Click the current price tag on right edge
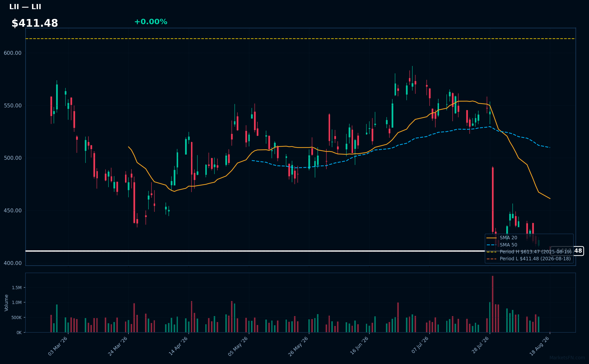This screenshot has width=589, height=364. 567,251
